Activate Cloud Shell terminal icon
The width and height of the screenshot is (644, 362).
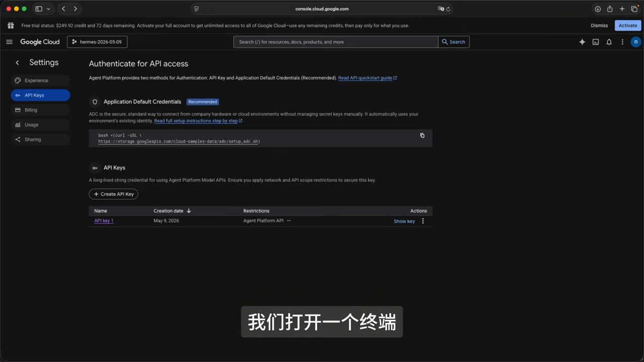click(596, 42)
